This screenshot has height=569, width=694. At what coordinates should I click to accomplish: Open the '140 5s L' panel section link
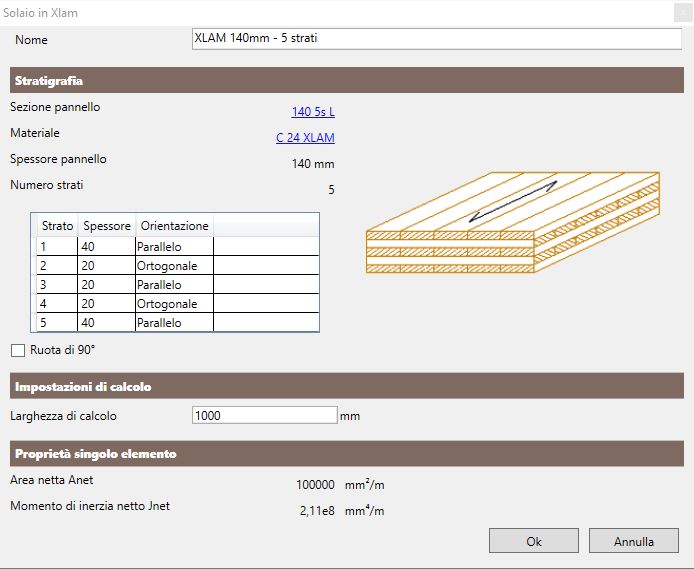[313, 111]
